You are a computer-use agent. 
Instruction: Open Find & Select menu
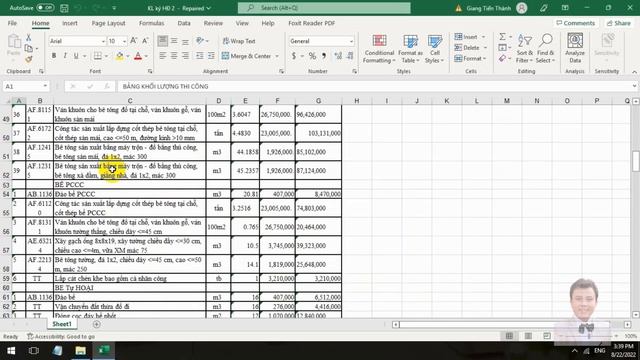[x=545, y=49]
